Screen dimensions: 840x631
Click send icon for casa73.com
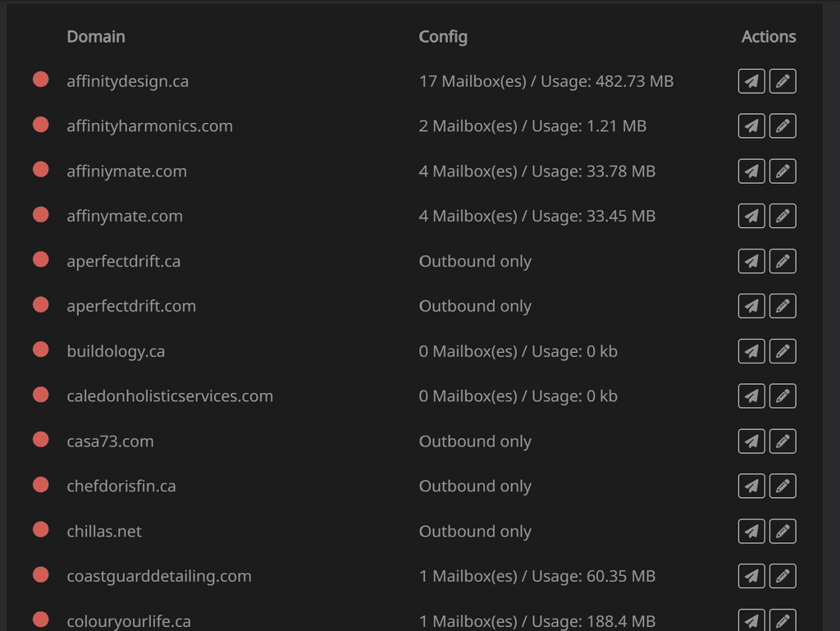[x=751, y=441]
